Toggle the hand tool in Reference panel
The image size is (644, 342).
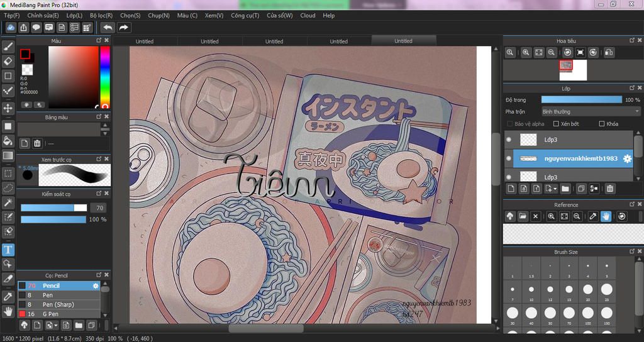click(606, 216)
